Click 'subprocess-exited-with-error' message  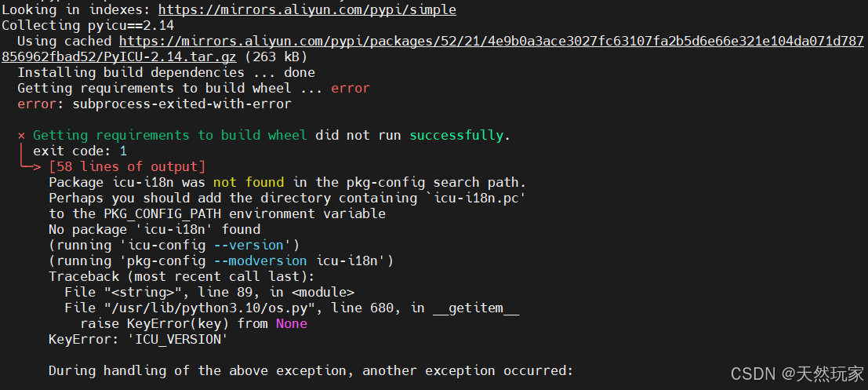click(182, 104)
